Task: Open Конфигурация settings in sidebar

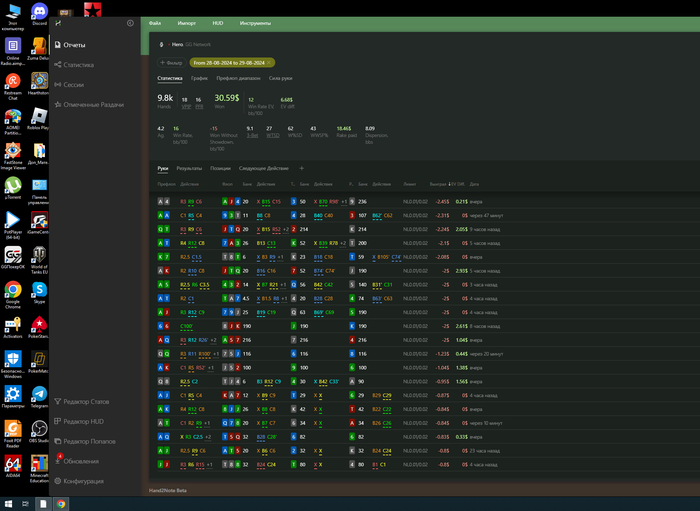Action: (x=79, y=481)
